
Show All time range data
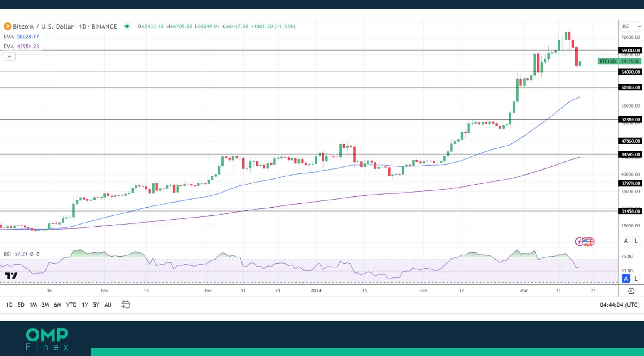pos(108,305)
